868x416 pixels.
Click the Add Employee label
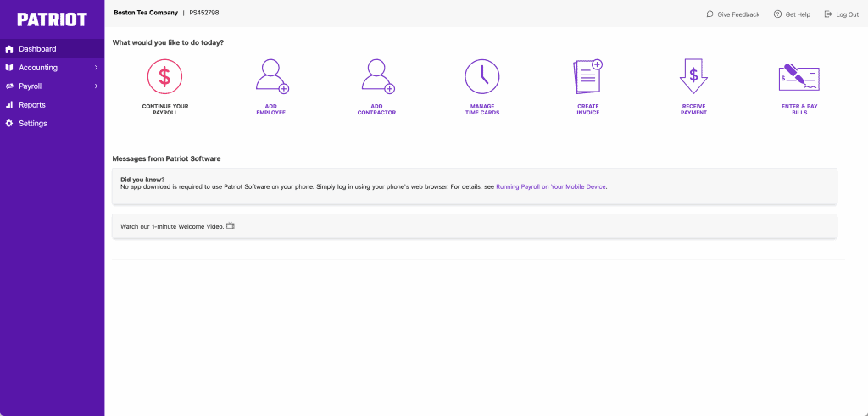click(270, 109)
